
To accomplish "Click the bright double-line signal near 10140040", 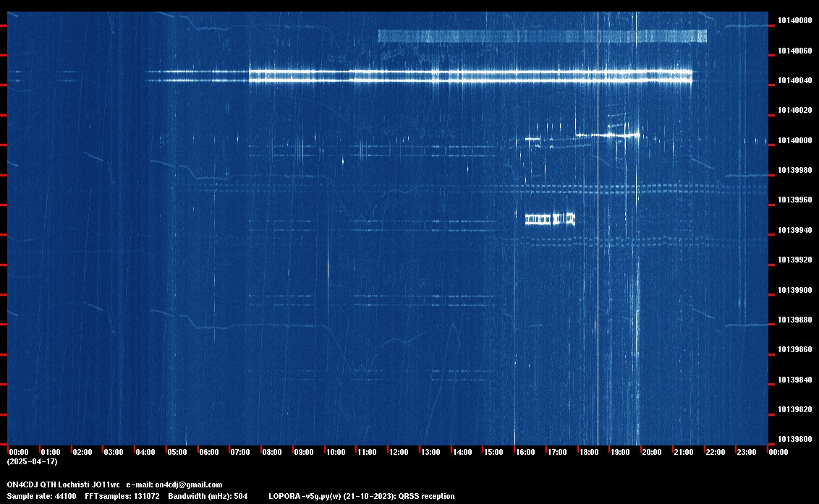I will point(470,76).
